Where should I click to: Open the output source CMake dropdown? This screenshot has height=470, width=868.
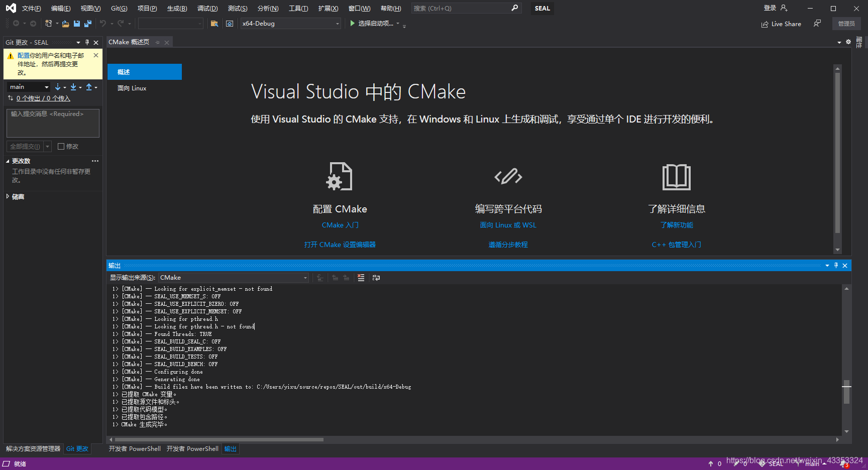coord(234,278)
